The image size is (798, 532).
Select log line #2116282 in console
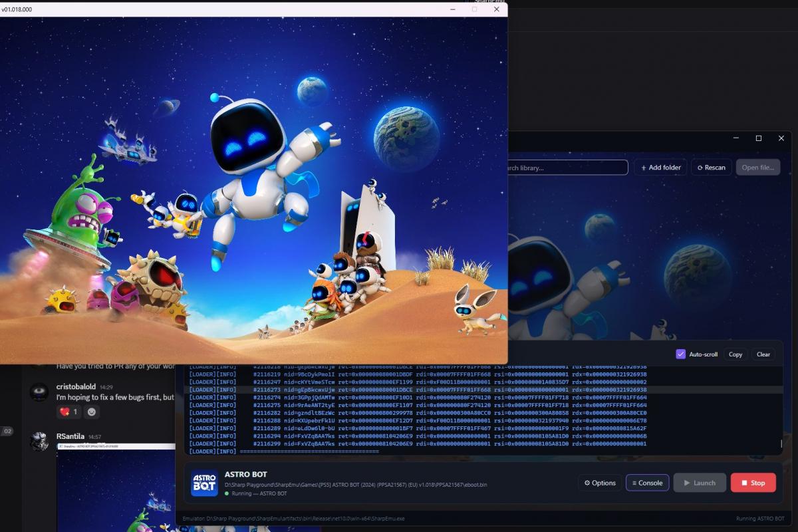(x=484, y=412)
